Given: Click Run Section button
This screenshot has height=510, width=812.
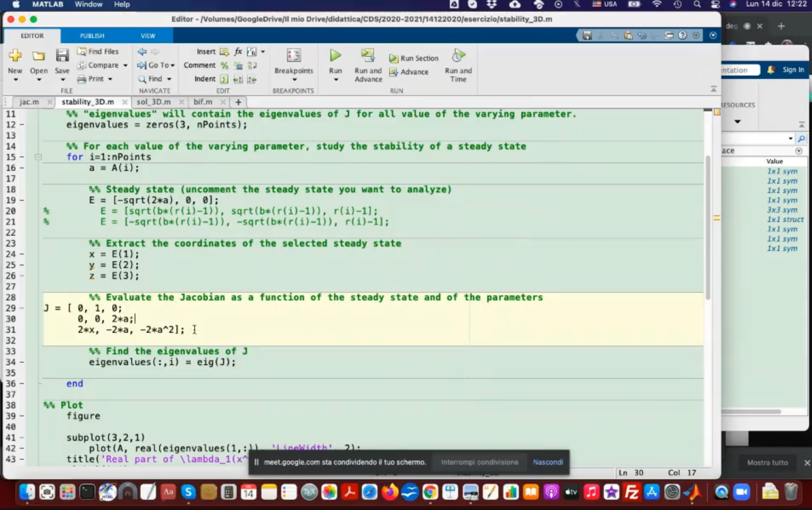Looking at the screenshot, I should pos(413,58).
